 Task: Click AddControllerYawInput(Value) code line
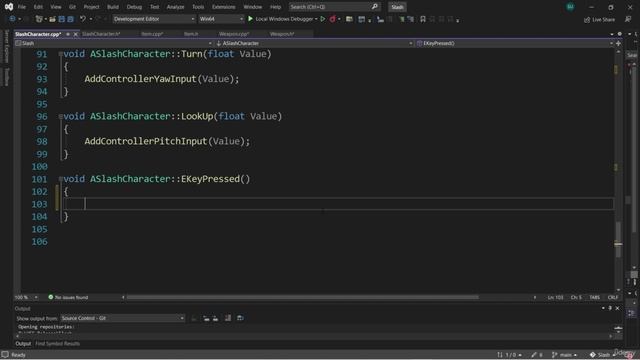[x=162, y=79]
